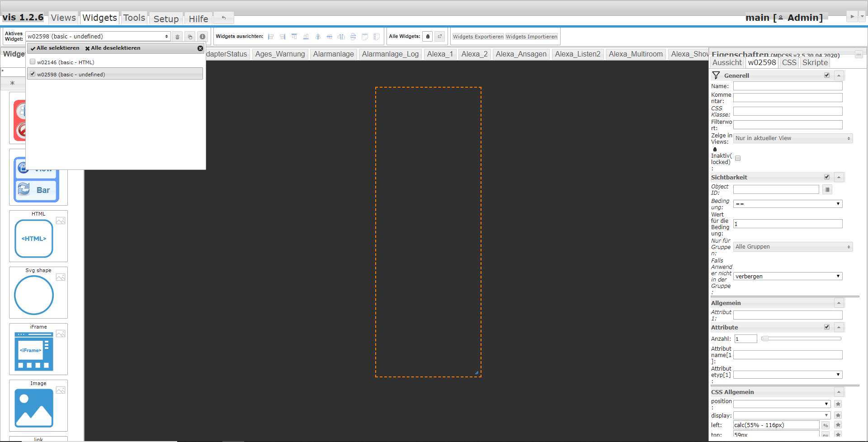Click Widgets Exportieren button
The height and width of the screenshot is (442, 868).
pos(478,37)
